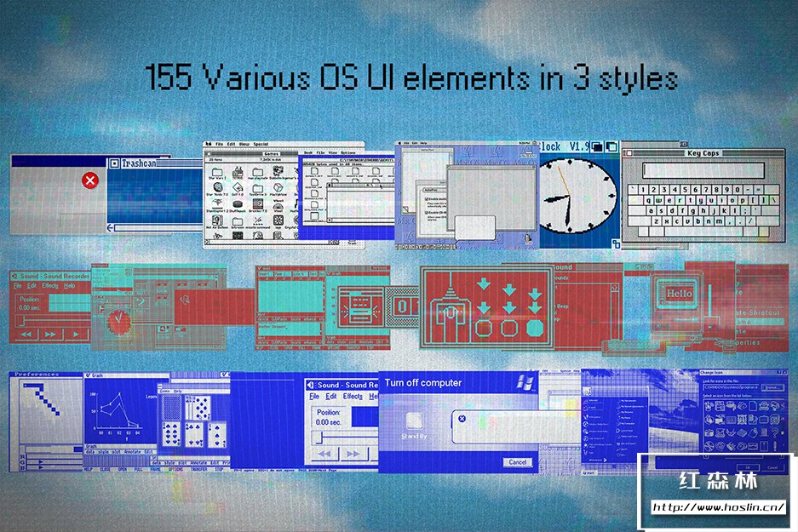Click fast-forward button in red Sound Recorder
The width and height of the screenshot is (798, 532).
[50, 335]
